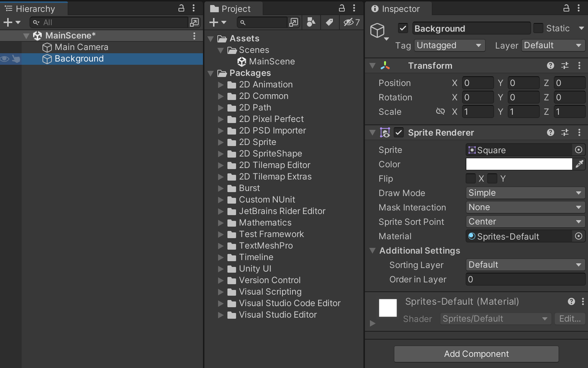Open Transform presets slider icon

(565, 65)
